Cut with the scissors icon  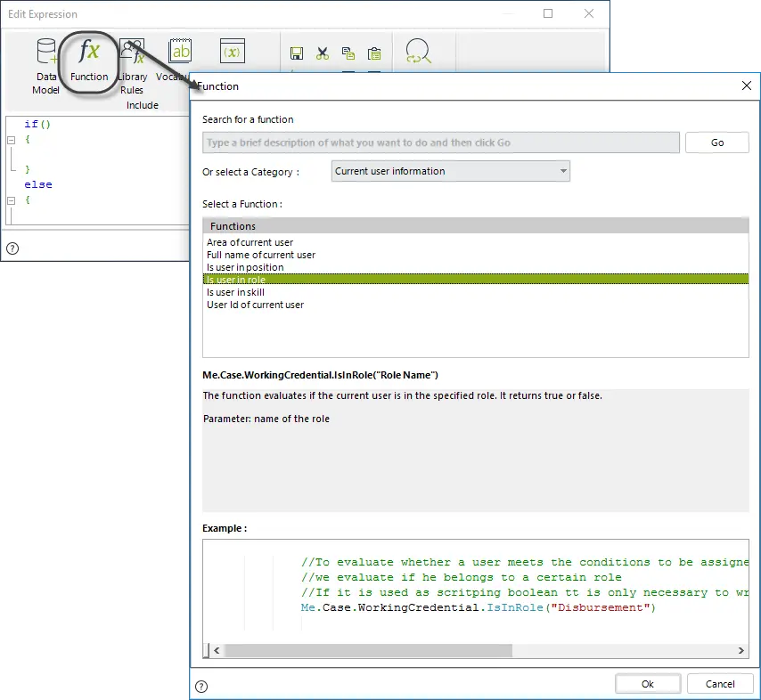pyautogui.click(x=323, y=53)
